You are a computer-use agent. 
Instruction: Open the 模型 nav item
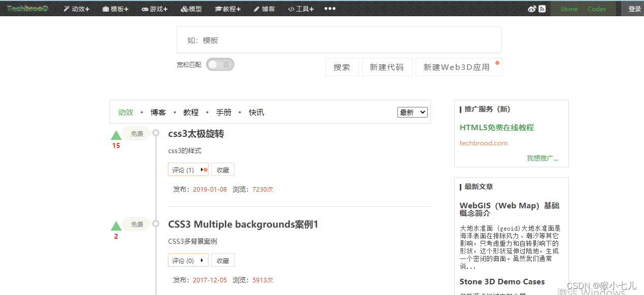click(x=191, y=9)
